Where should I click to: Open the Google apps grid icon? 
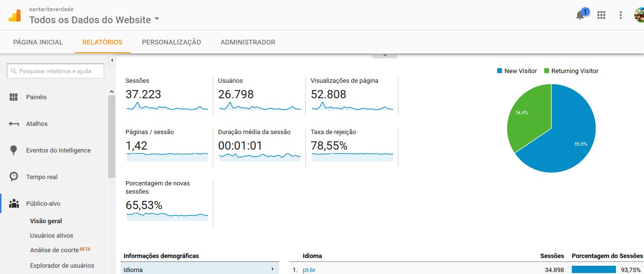601,15
